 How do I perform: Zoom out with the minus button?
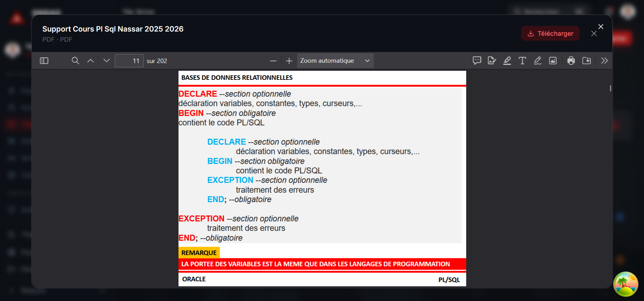(273, 61)
